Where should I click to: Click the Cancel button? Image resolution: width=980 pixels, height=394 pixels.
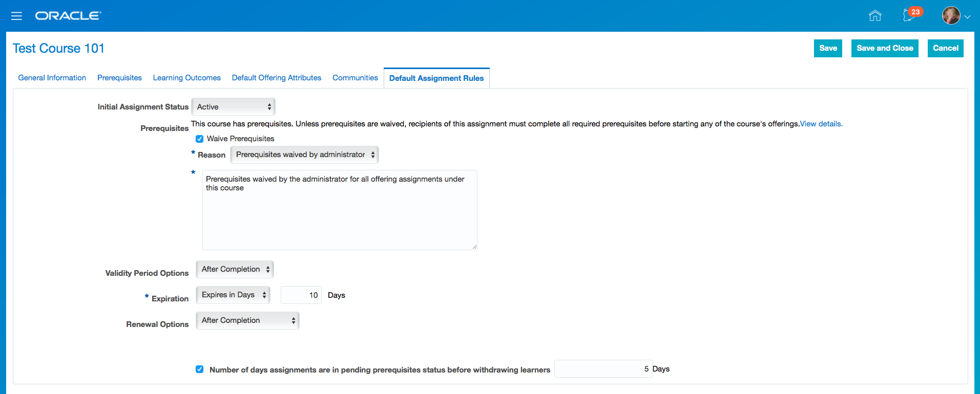pos(945,48)
